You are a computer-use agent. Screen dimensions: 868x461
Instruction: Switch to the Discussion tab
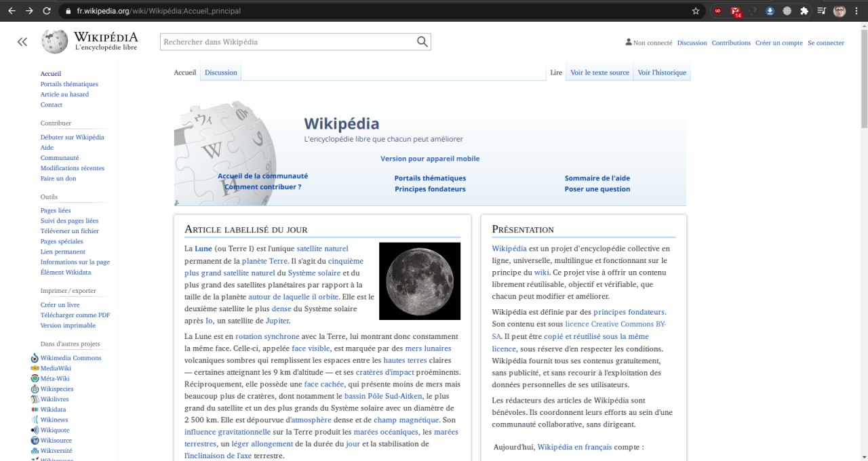tap(221, 73)
